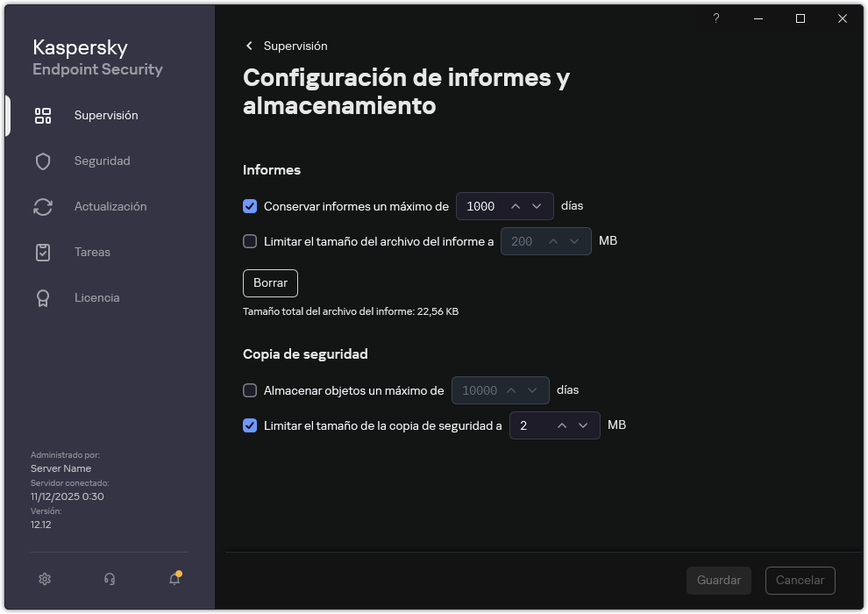Save changes with the Guardar button
The width and height of the screenshot is (868, 614).
(x=718, y=580)
